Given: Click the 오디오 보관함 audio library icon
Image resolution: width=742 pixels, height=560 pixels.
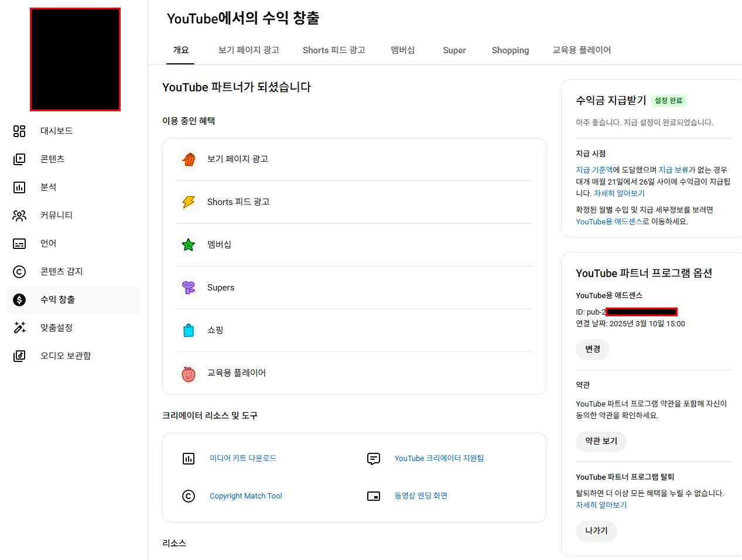Looking at the screenshot, I should pyautogui.click(x=19, y=356).
